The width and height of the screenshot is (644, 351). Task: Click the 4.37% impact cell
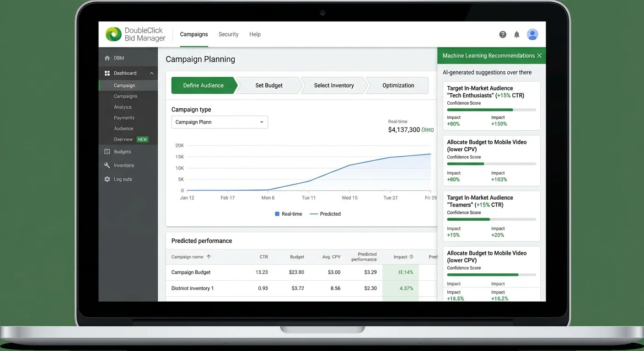pyautogui.click(x=406, y=288)
